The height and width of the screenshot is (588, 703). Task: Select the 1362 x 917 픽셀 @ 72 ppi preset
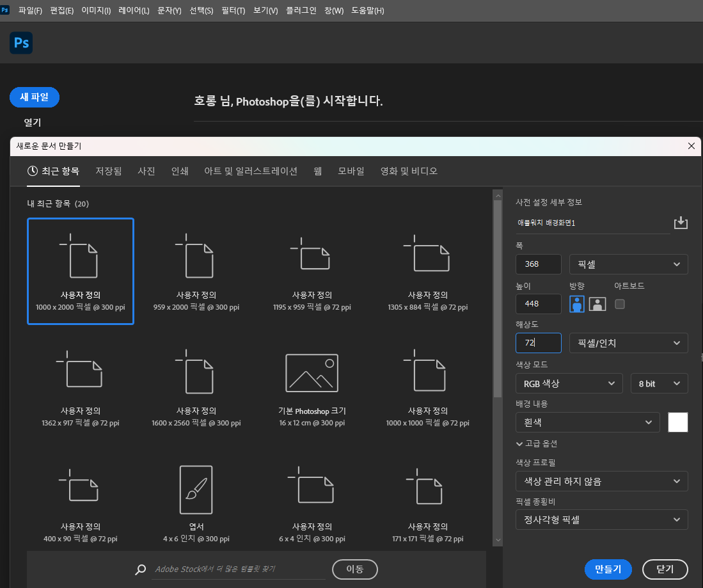(x=81, y=387)
